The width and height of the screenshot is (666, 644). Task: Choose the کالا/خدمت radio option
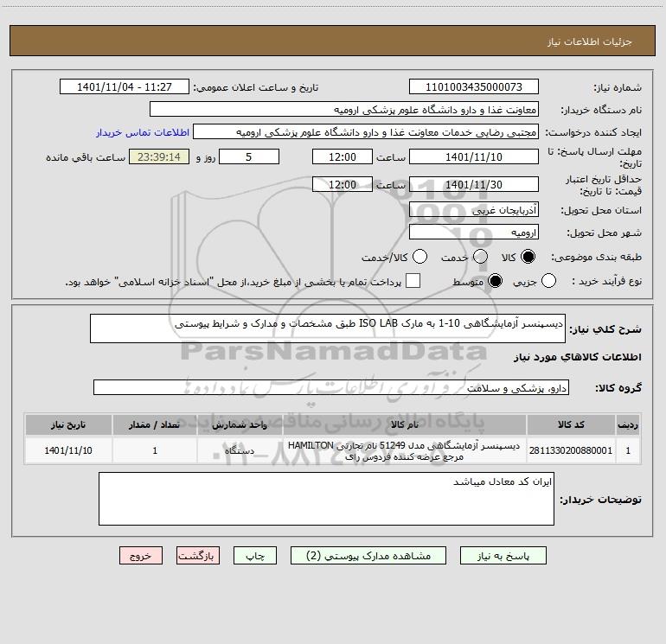(x=419, y=258)
